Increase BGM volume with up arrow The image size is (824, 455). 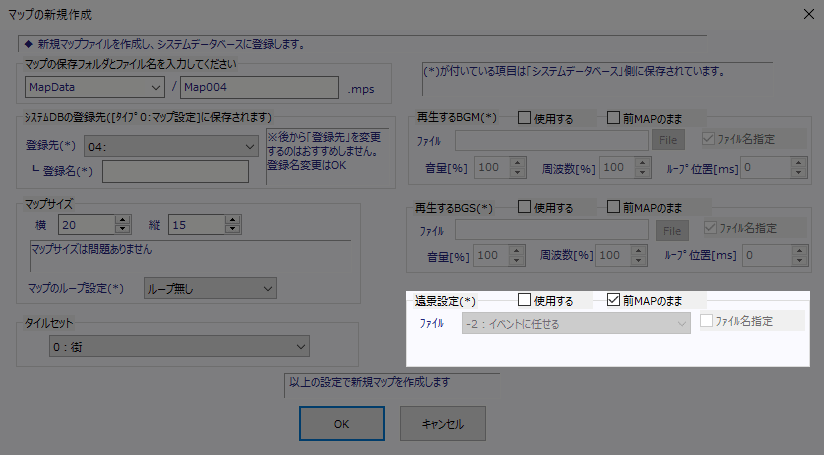518,162
